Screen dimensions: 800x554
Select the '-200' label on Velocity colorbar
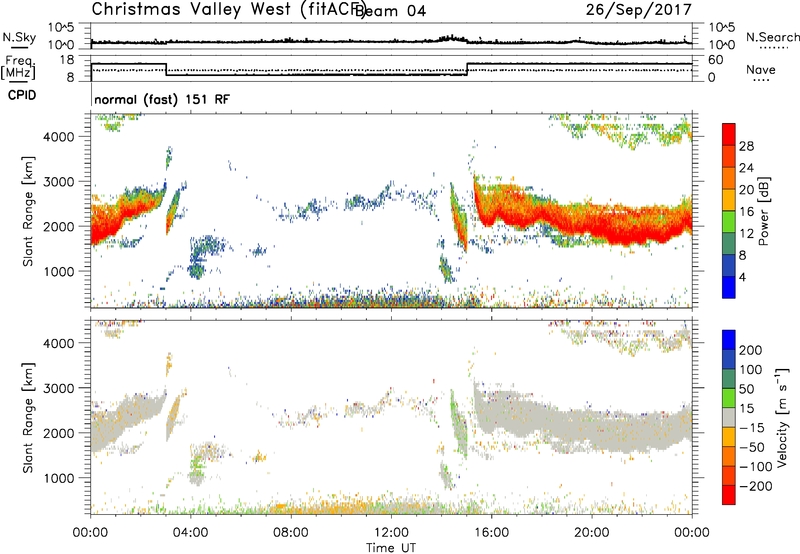[756, 486]
